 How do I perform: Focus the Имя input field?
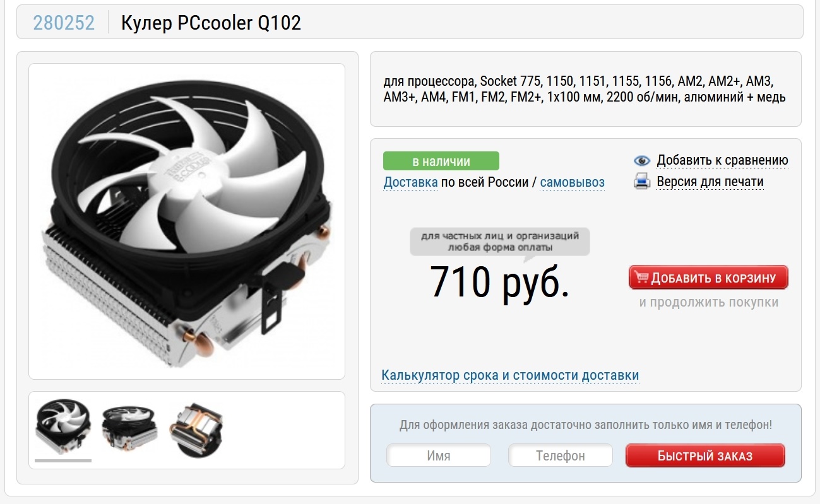pyautogui.click(x=439, y=455)
